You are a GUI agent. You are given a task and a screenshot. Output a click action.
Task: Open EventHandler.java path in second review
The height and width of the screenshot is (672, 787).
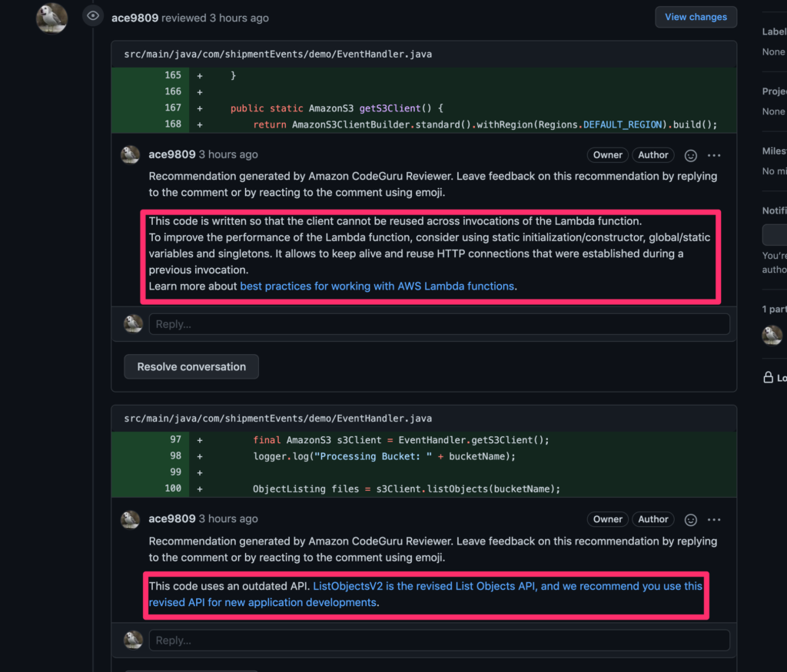click(278, 419)
